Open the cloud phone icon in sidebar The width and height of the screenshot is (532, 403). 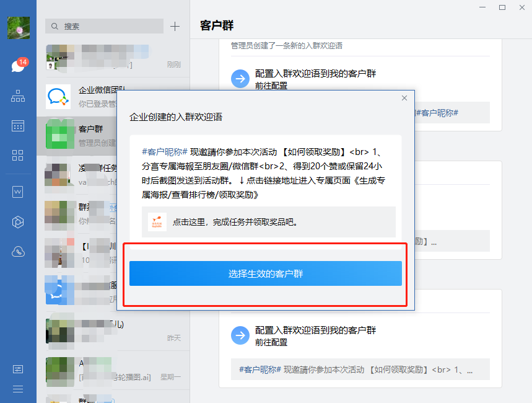point(18,252)
